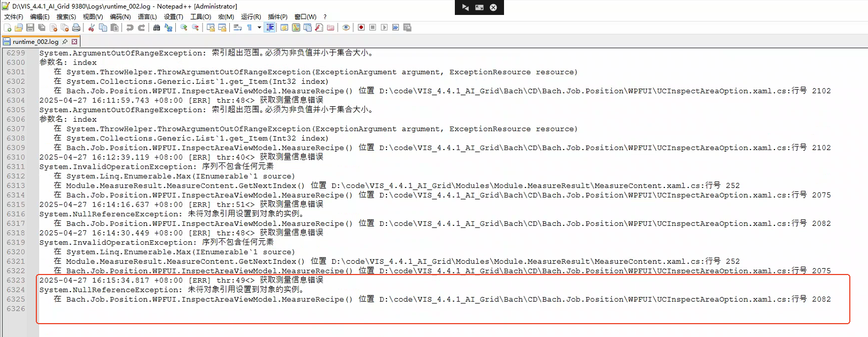Start macro recording with the red dot
868x337 pixels.
click(x=361, y=27)
